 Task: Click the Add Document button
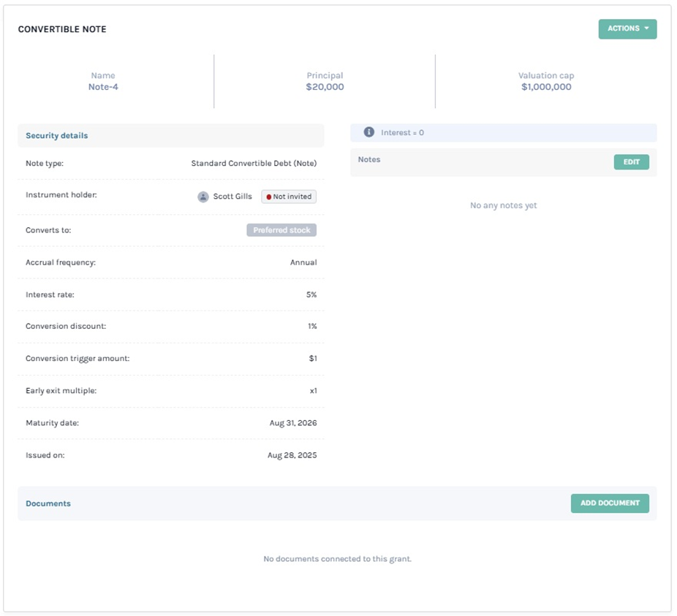609,503
